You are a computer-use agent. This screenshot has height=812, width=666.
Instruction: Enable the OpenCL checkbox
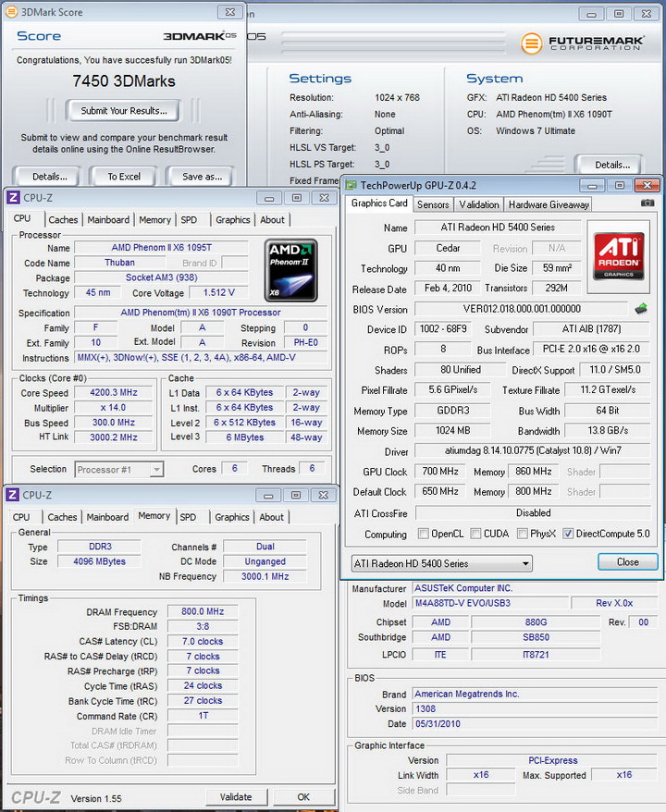click(x=423, y=534)
